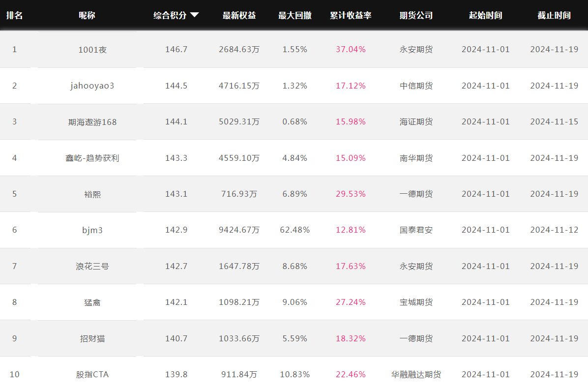Sort by the 最新权益 column header

[239, 15]
